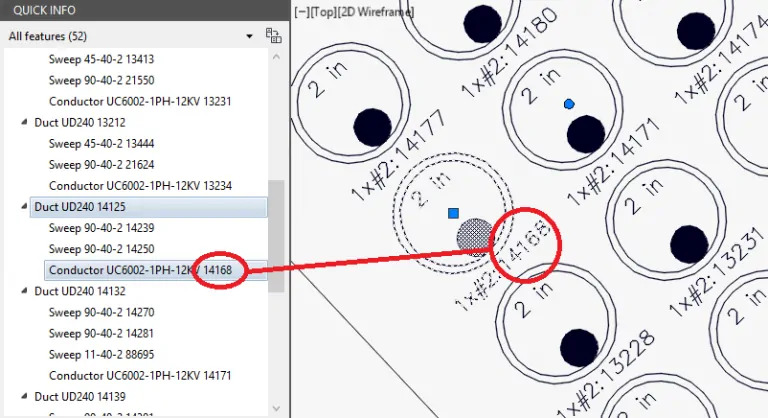The image size is (768, 418).
Task: Select Sweep 11-40-2 88695 item
Action: point(101,354)
